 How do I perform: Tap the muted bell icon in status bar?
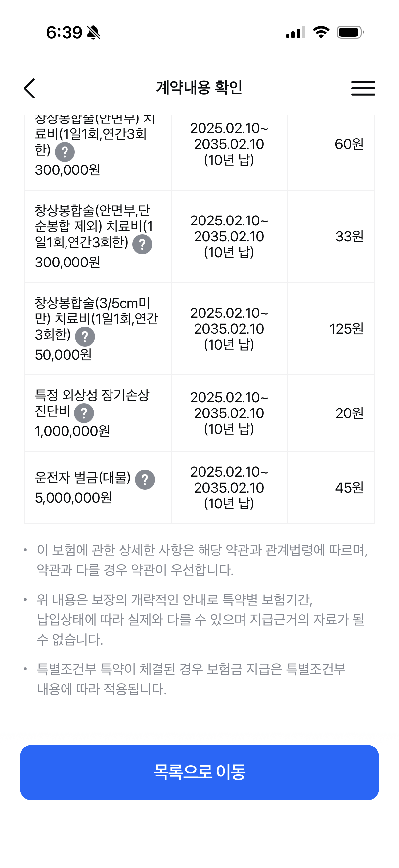click(x=93, y=33)
